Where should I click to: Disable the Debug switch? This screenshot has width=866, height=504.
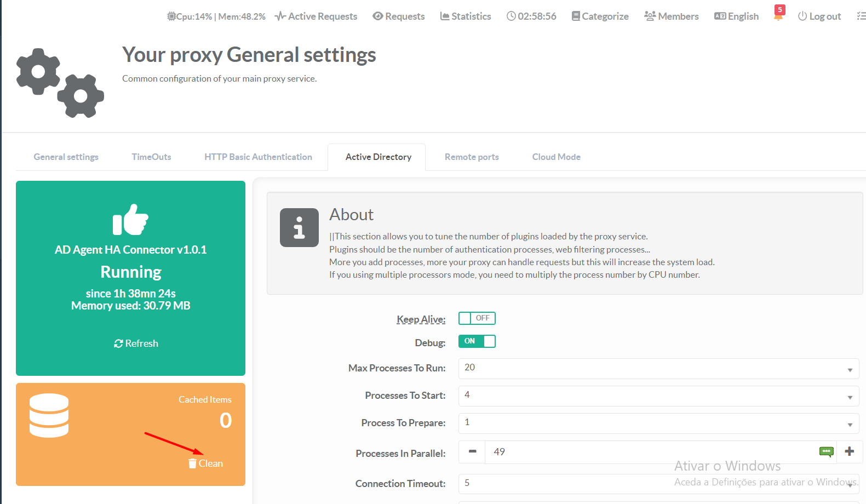click(x=477, y=341)
